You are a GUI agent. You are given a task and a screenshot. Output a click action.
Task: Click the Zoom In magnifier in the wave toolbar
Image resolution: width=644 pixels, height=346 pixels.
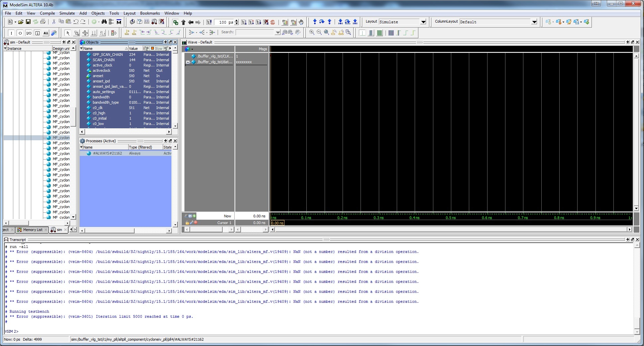[312, 33]
